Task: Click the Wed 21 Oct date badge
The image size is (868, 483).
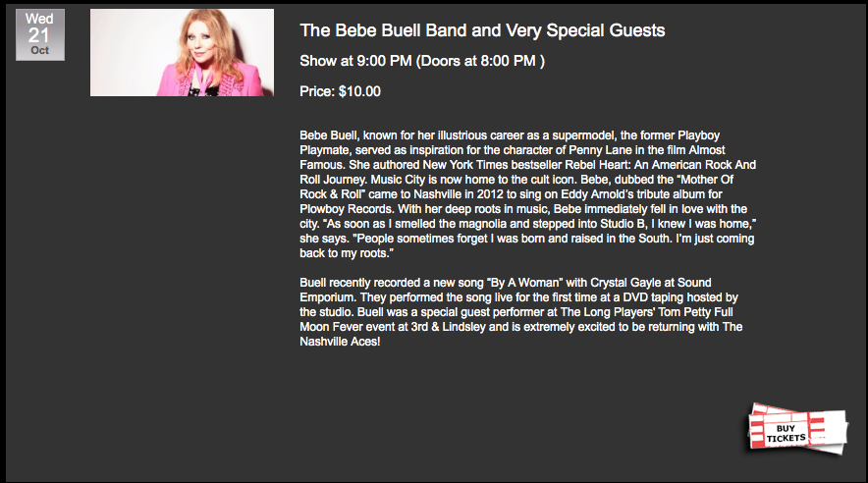Action: point(40,34)
